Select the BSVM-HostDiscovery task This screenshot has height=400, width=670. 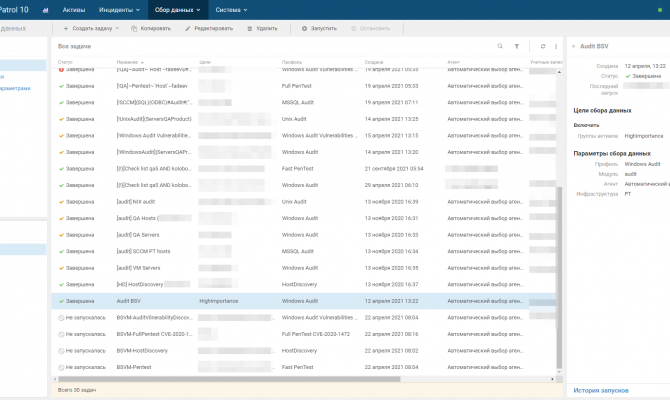[142, 351]
